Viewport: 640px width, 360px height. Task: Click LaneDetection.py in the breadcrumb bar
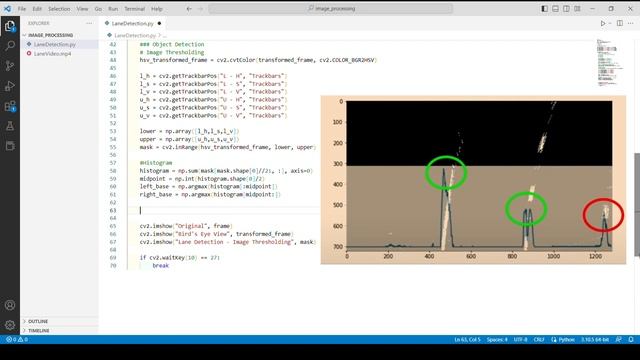(x=135, y=36)
